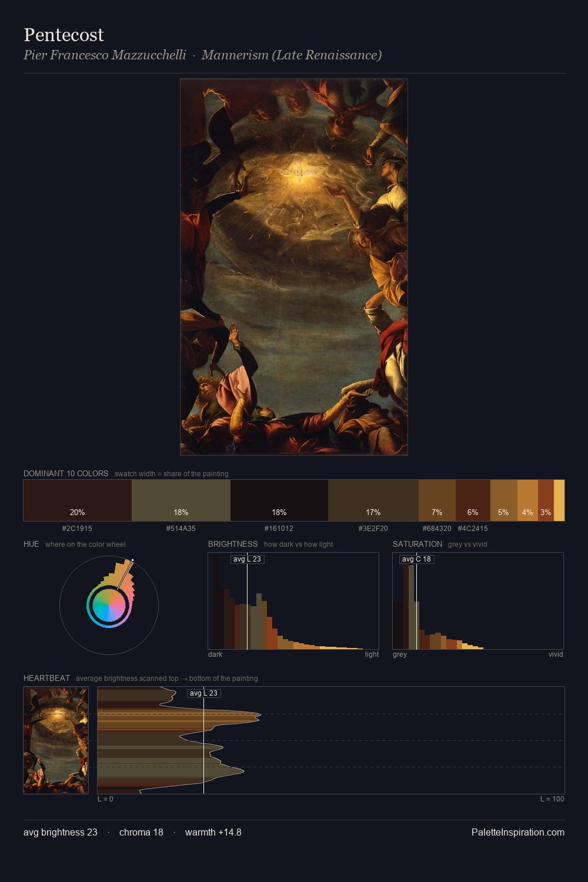This screenshot has height=882, width=588.
Task: Click the 'L = 0' axis label
Action: tap(105, 799)
